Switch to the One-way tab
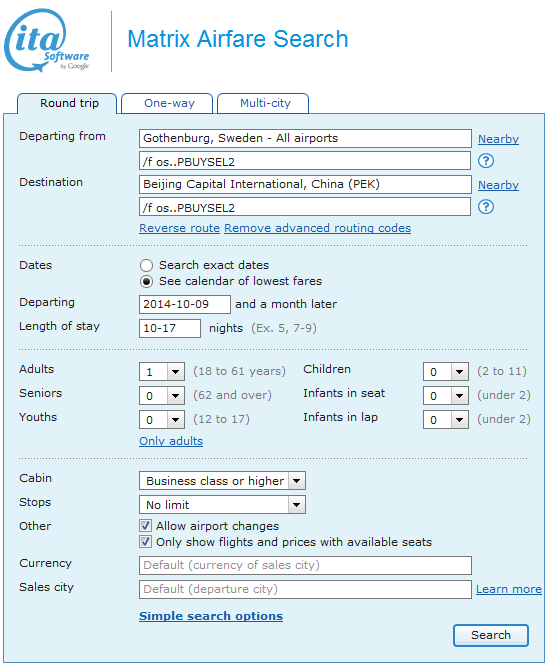546x665 pixels. (167, 103)
